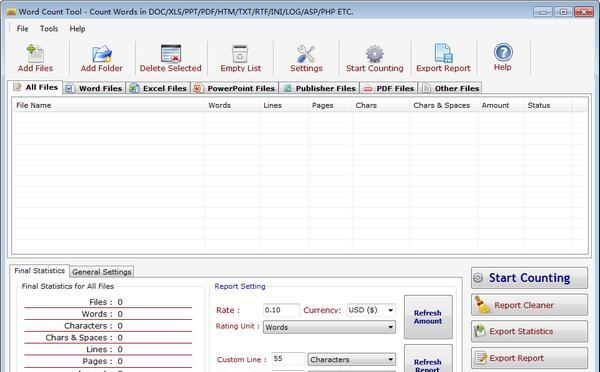Click the Start Counting gear in toolbar

pyautogui.click(x=375, y=54)
